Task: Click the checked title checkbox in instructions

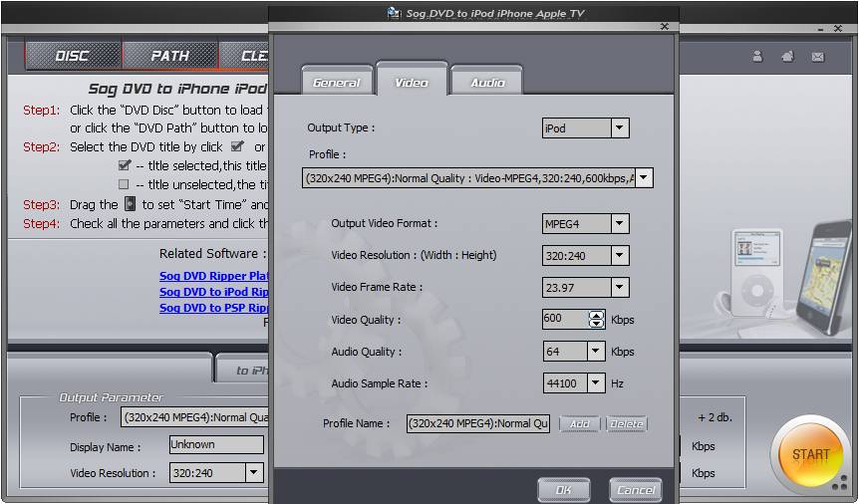Action: coord(125,165)
